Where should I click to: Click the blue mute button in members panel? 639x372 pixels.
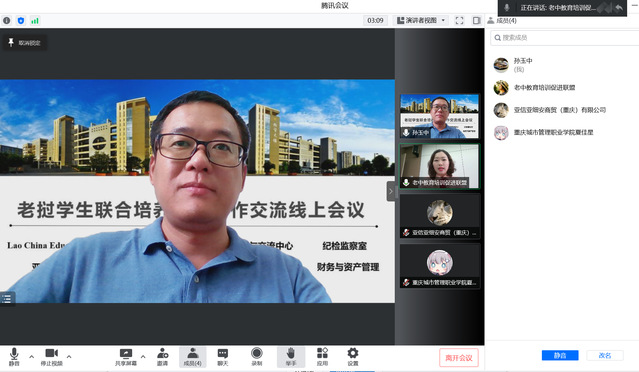click(560, 355)
